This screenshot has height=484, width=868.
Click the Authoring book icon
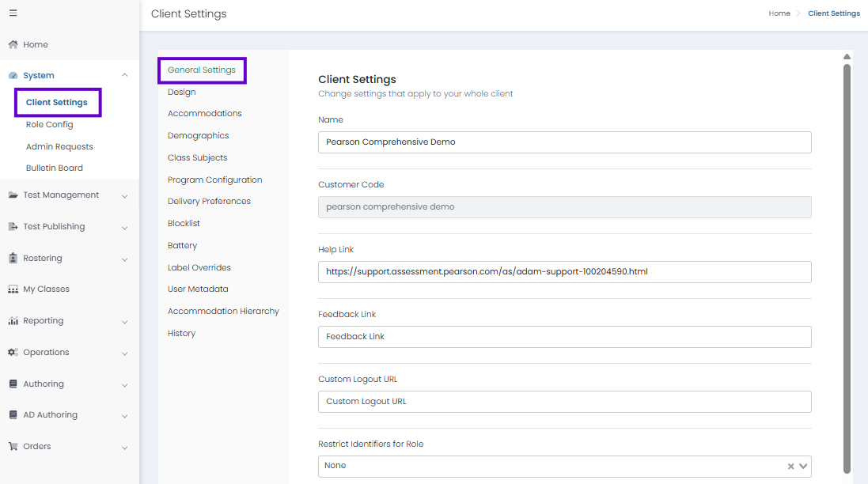(x=13, y=384)
